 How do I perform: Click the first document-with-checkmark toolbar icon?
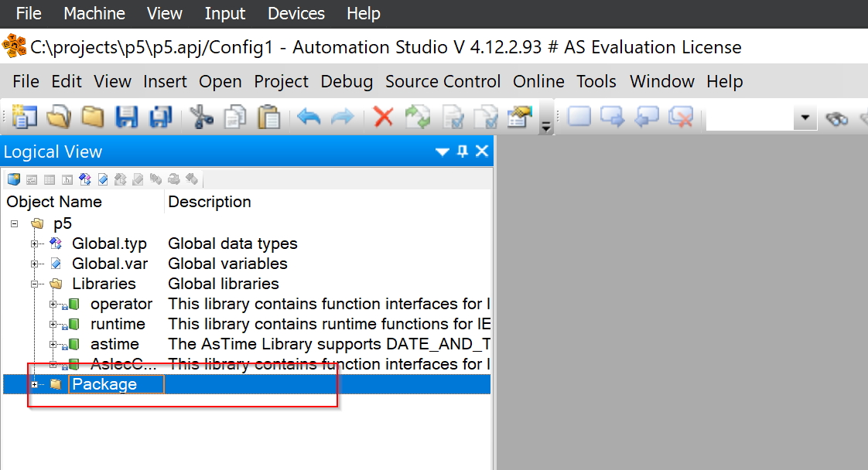point(453,117)
